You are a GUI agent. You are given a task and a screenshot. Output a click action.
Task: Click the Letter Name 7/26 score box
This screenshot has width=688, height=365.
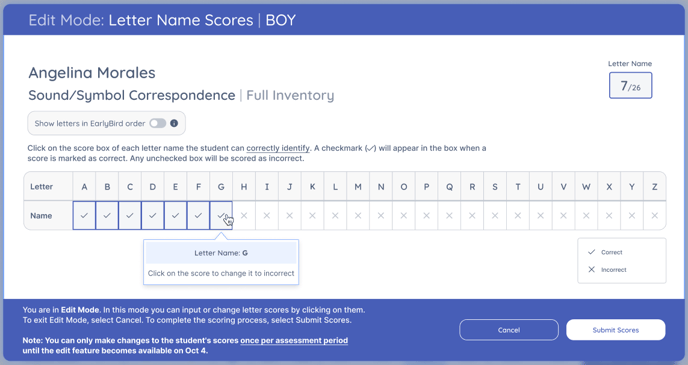[x=631, y=86]
